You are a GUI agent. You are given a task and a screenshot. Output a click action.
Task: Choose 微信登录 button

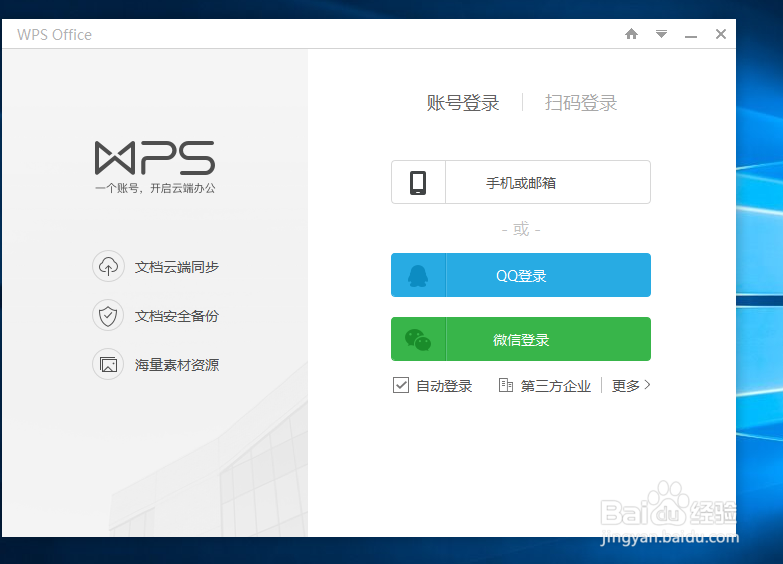coord(521,339)
